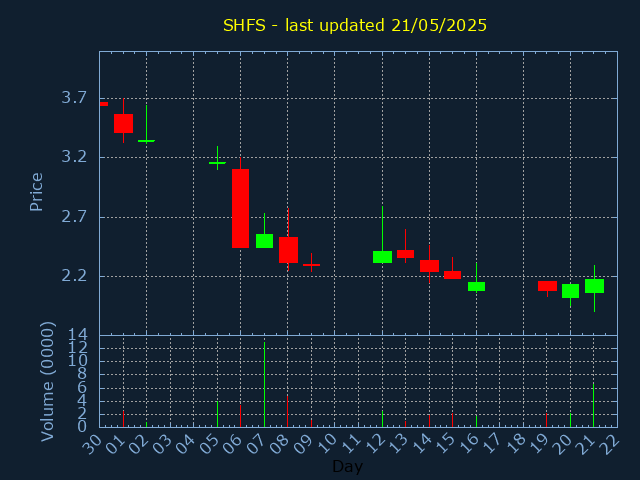Viewport: 640px width, 480px height.
Task: Click the red volume bar for day 15
Action: click(452, 420)
